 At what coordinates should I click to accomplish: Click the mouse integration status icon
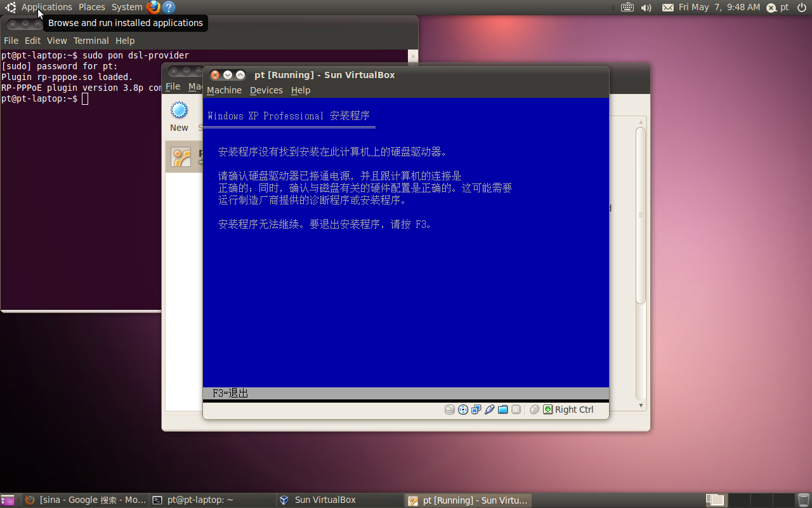pyautogui.click(x=535, y=410)
